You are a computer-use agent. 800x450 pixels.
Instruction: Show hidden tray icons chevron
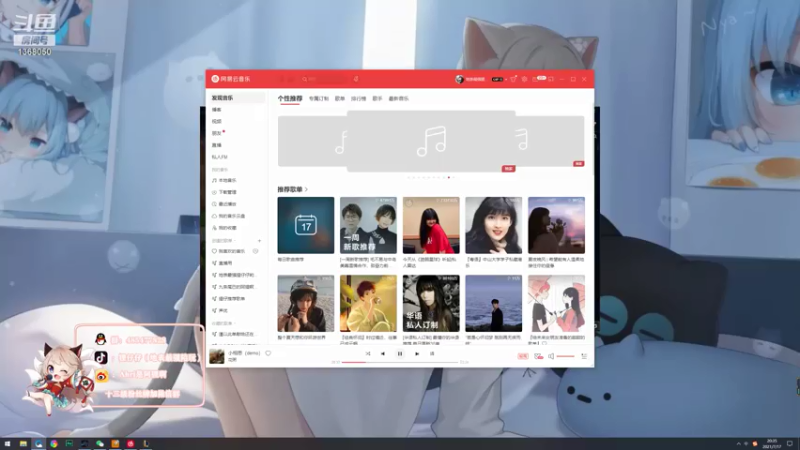738,444
